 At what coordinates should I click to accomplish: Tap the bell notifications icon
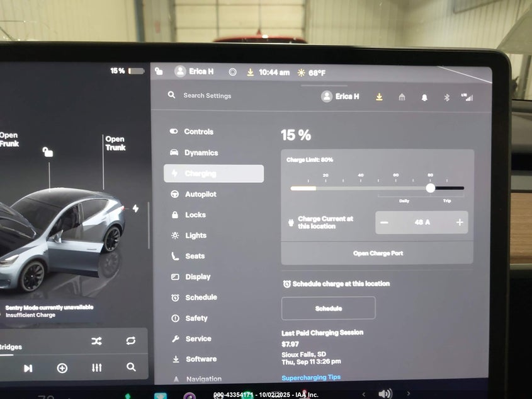point(424,98)
